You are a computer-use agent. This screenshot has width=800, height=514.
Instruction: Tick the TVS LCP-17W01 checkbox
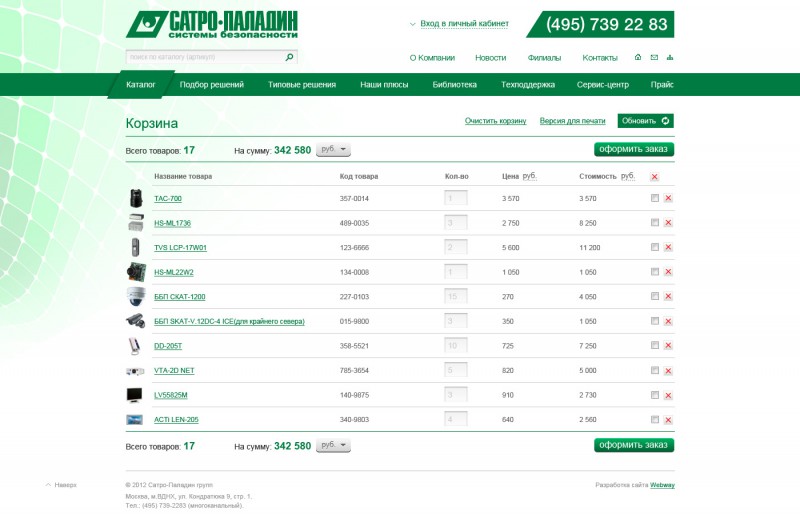pos(655,247)
